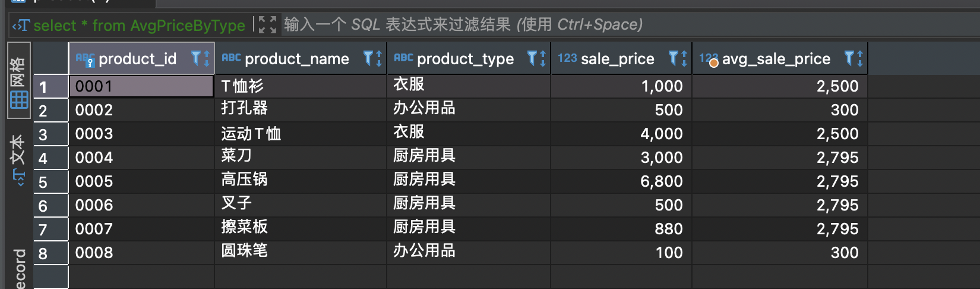Open sort arrows on product_type column
The image size is (980, 289).
click(x=543, y=58)
